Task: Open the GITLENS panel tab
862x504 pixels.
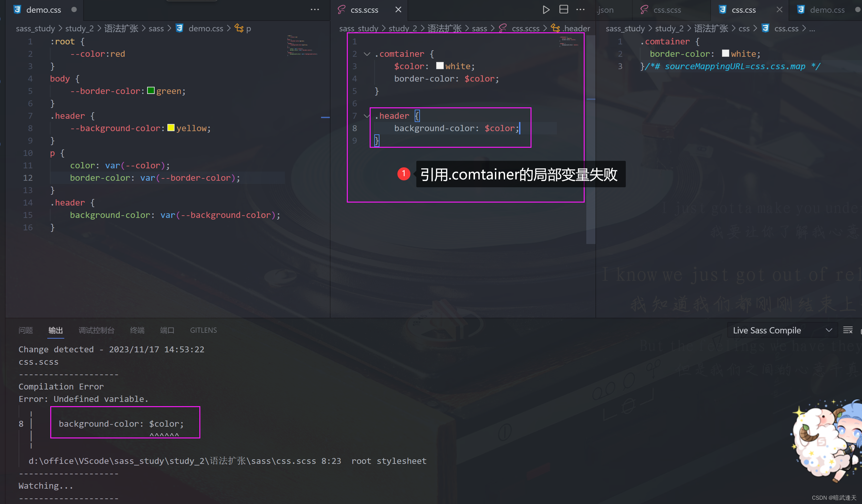Action: [204, 330]
